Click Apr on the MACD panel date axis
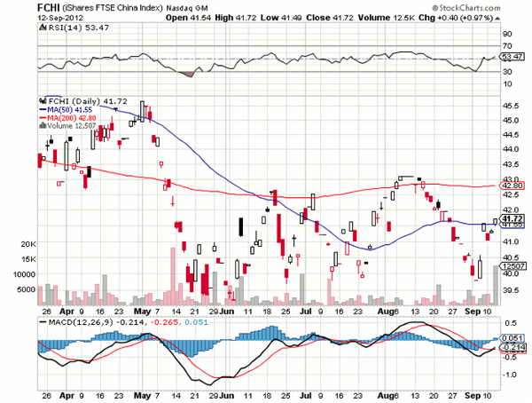The width and height of the screenshot is (532, 403). 66,396
